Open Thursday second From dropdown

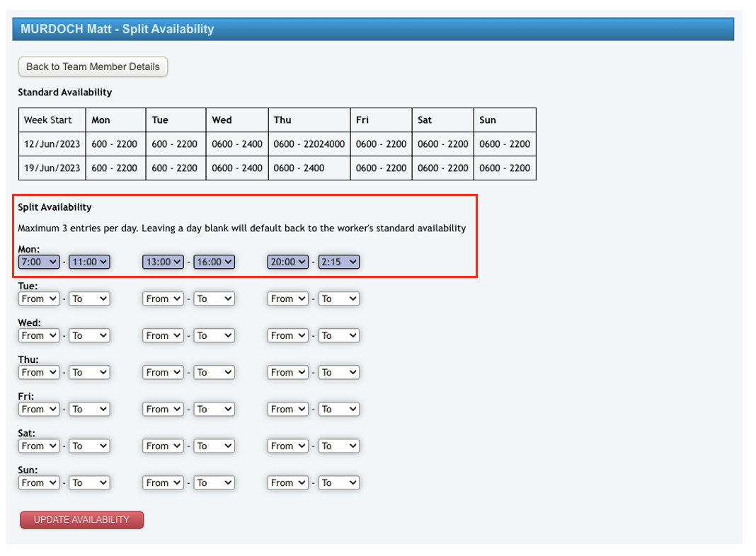[163, 372]
